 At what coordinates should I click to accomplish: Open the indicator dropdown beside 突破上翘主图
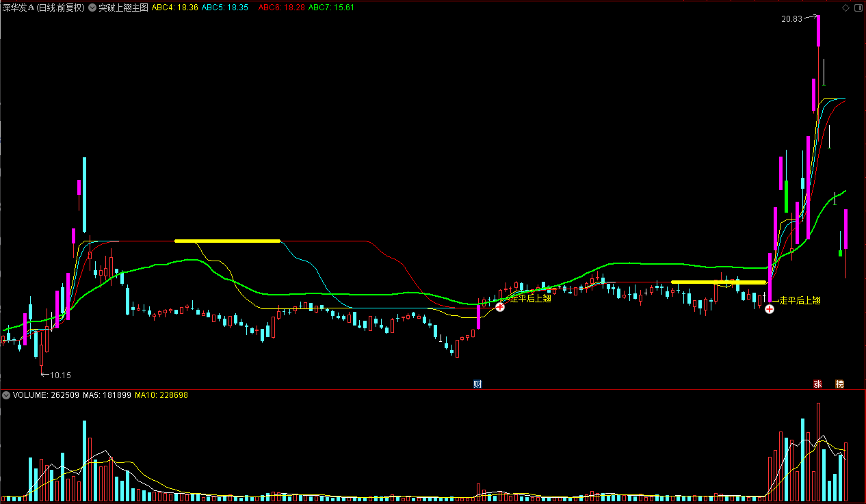(x=92, y=8)
